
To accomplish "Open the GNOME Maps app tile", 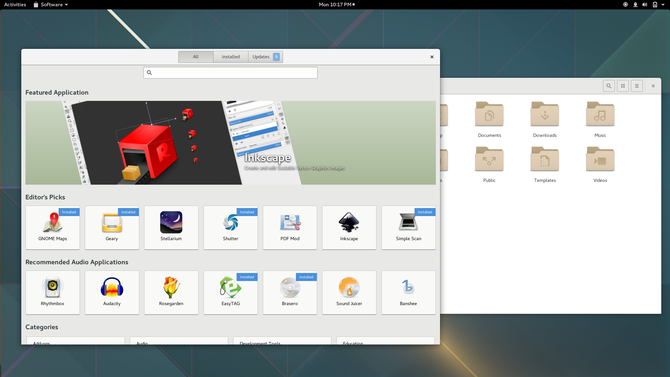I will (x=53, y=227).
